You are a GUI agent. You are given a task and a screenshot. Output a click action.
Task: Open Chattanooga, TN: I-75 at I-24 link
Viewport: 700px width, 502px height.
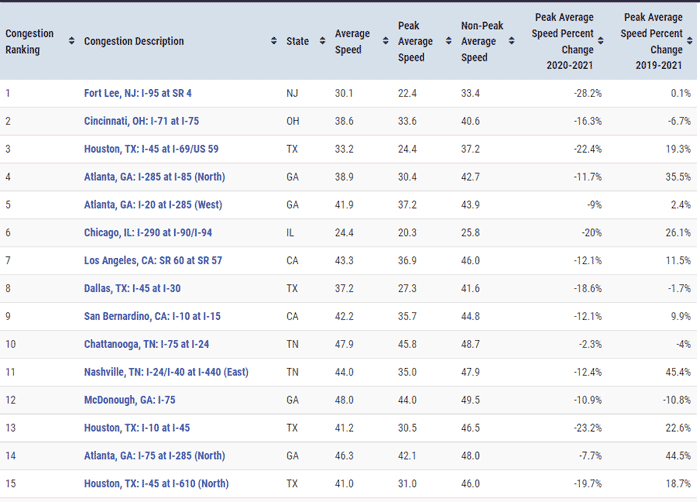146,344
